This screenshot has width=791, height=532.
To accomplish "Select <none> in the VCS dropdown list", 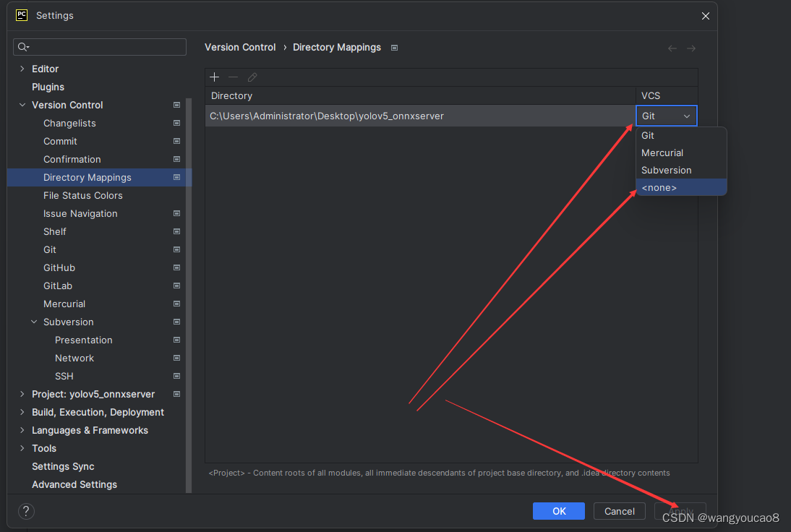I will pyautogui.click(x=659, y=187).
